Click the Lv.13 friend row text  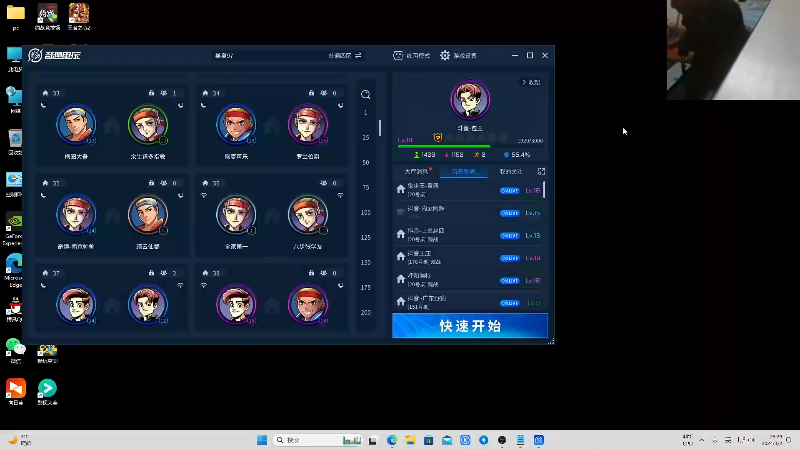426,235
